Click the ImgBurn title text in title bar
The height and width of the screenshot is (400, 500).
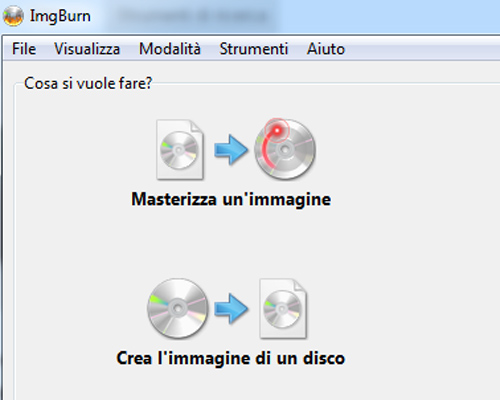coord(60,16)
